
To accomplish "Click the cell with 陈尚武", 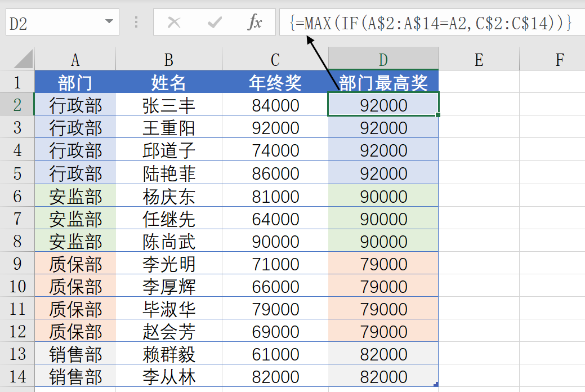I will (x=168, y=241).
